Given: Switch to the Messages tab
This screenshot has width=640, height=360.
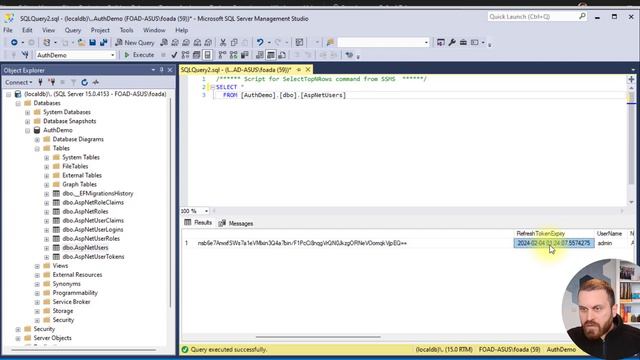Looking at the screenshot, I should point(236,223).
